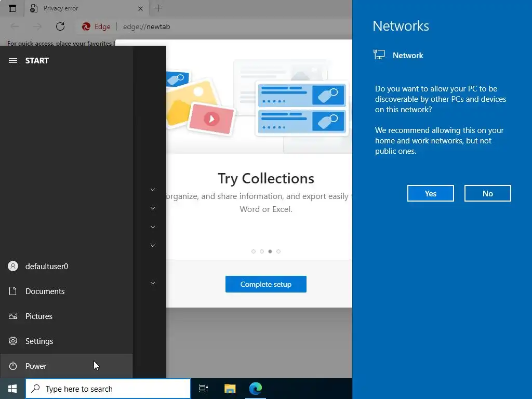532x399 pixels.
Task: Click the Power symbol icon
Action: point(13,366)
